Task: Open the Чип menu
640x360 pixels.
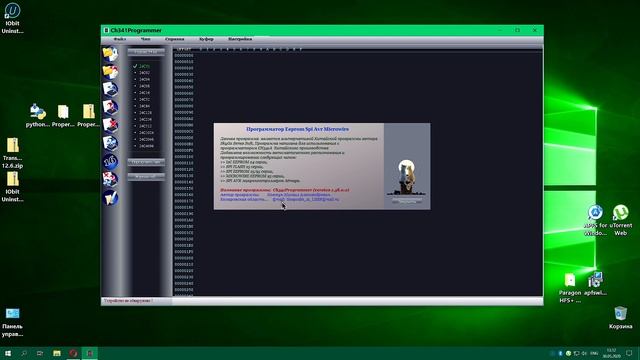Action: pos(145,39)
